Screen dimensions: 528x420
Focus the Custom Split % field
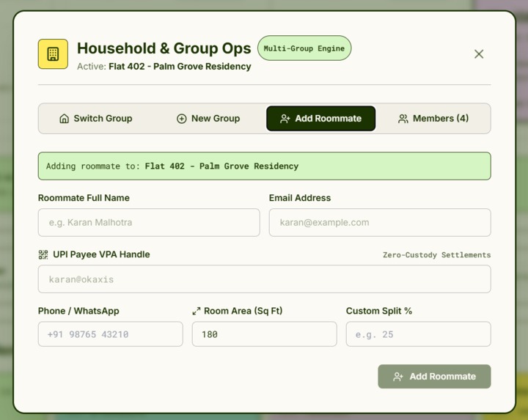click(418, 334)
